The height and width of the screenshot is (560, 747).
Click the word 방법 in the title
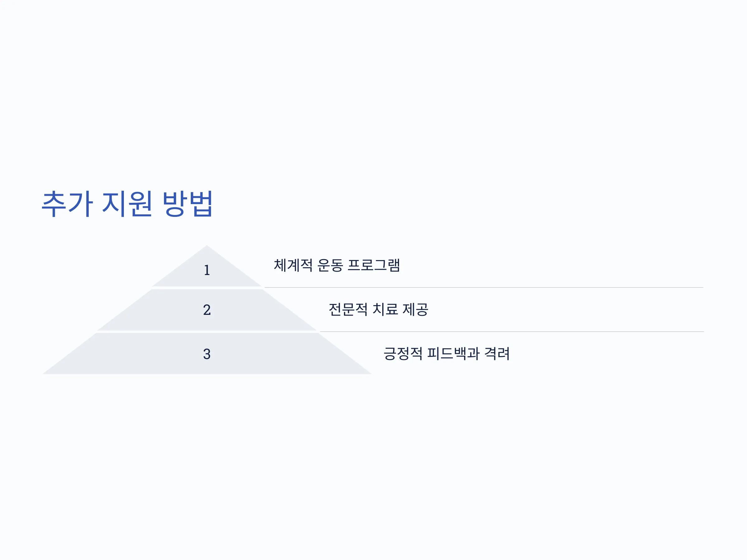point(187,203)
